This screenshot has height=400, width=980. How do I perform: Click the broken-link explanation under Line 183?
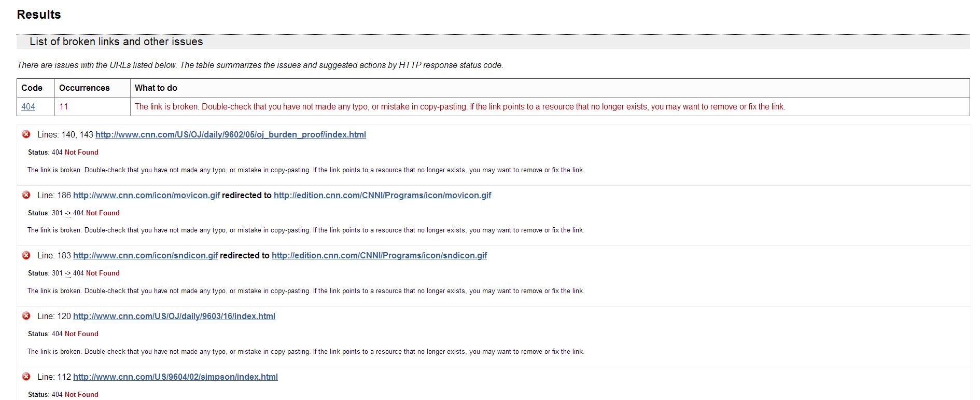coord(306,291)
